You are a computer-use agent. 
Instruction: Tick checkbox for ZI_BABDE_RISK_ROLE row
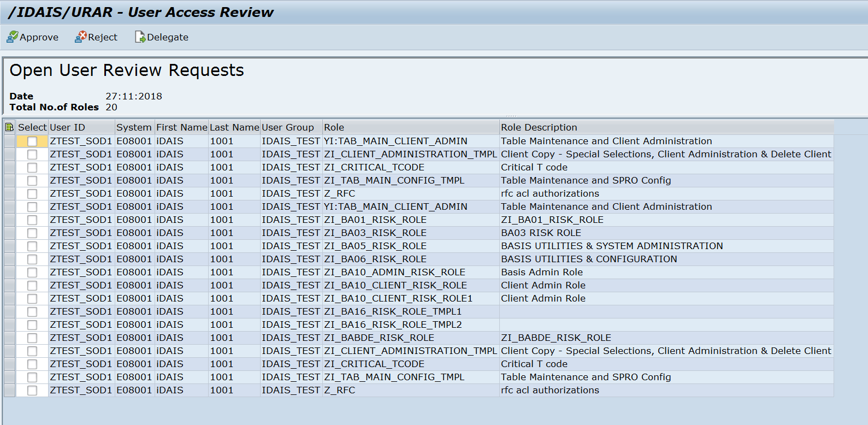(x=32, y=338)
